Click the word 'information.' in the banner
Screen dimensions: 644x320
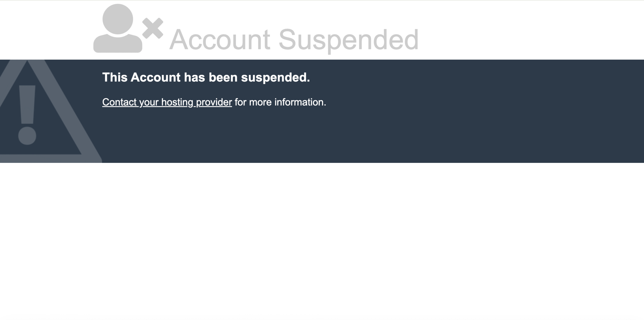tap(300, 102)
